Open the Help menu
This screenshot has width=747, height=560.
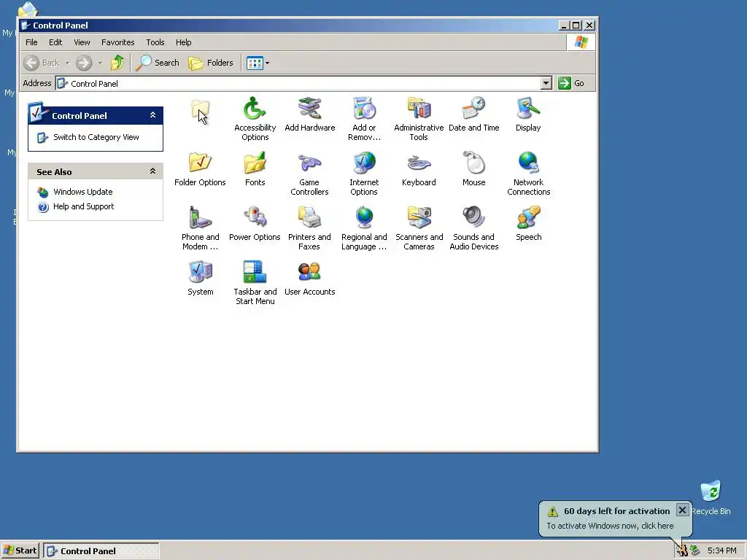pyautogui.click(x=183, y=42)
